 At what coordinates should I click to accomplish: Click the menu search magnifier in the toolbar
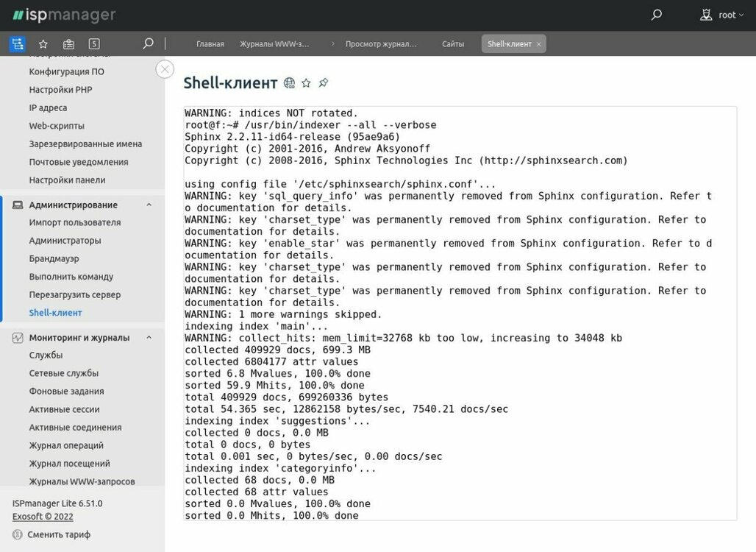point(148,44)
